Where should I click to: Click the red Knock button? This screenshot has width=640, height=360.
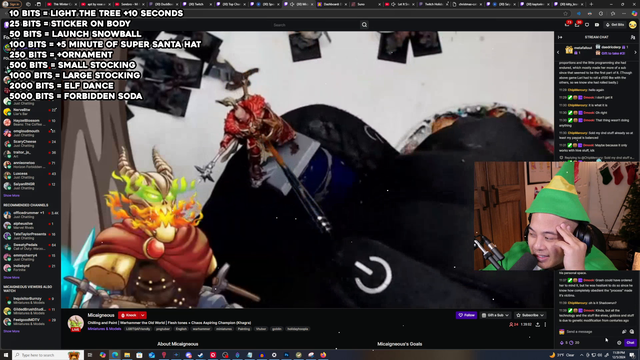click(129, 315)
